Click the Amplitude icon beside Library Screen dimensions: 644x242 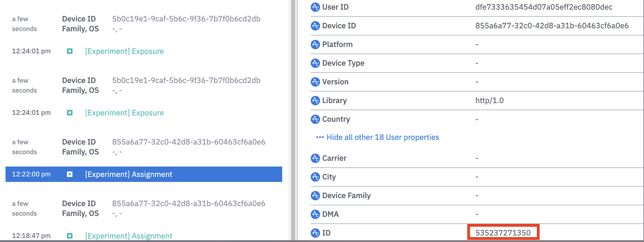pyautogui.click(x=315, y=101)
